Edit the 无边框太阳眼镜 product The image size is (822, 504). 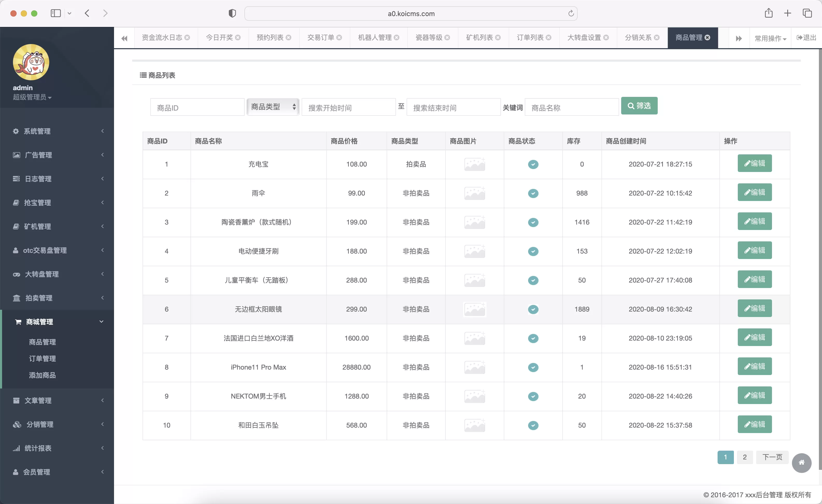tap(755, 308)
